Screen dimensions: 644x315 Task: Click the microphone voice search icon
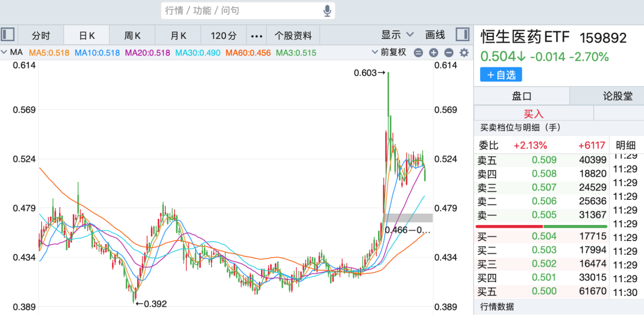(327, 11)
